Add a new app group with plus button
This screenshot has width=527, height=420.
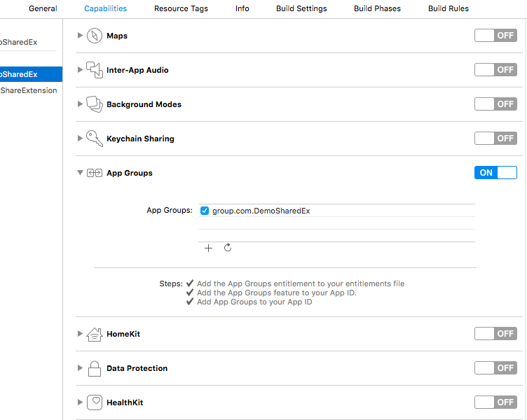[208, 248]
